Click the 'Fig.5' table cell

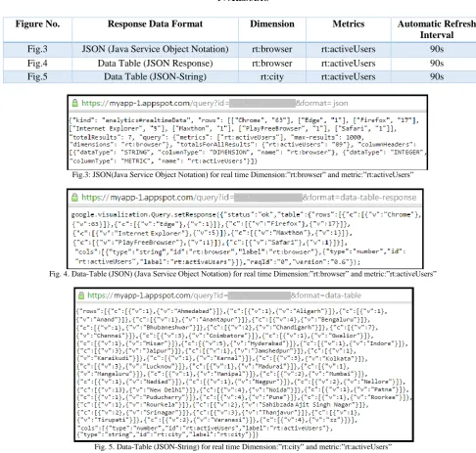[x=37, y=77]
